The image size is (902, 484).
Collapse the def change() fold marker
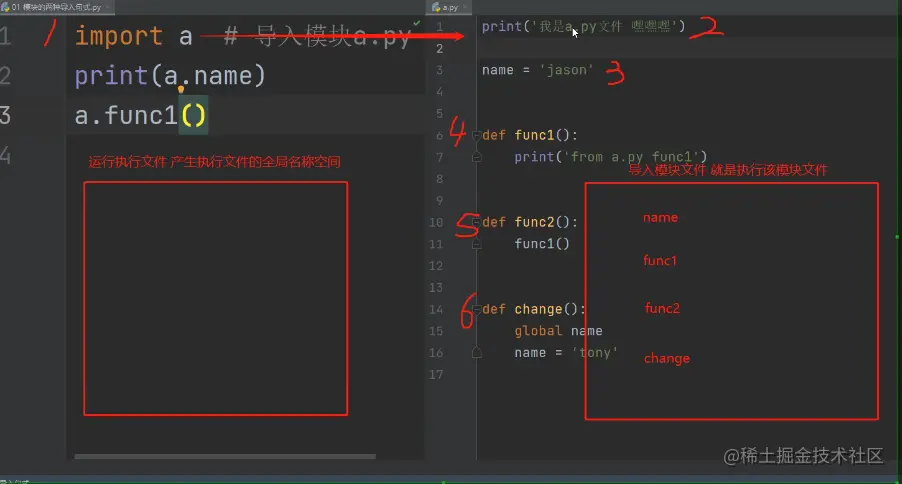click(476, 309)
